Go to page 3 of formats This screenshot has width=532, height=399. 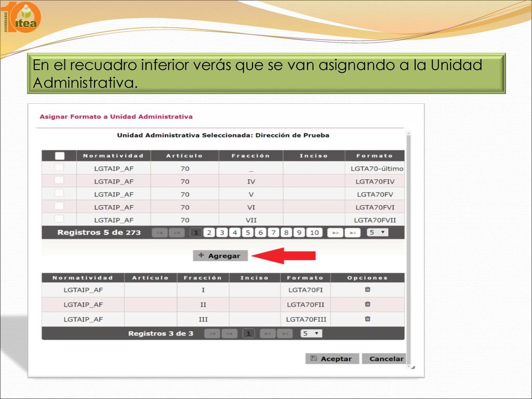[222, 233]
